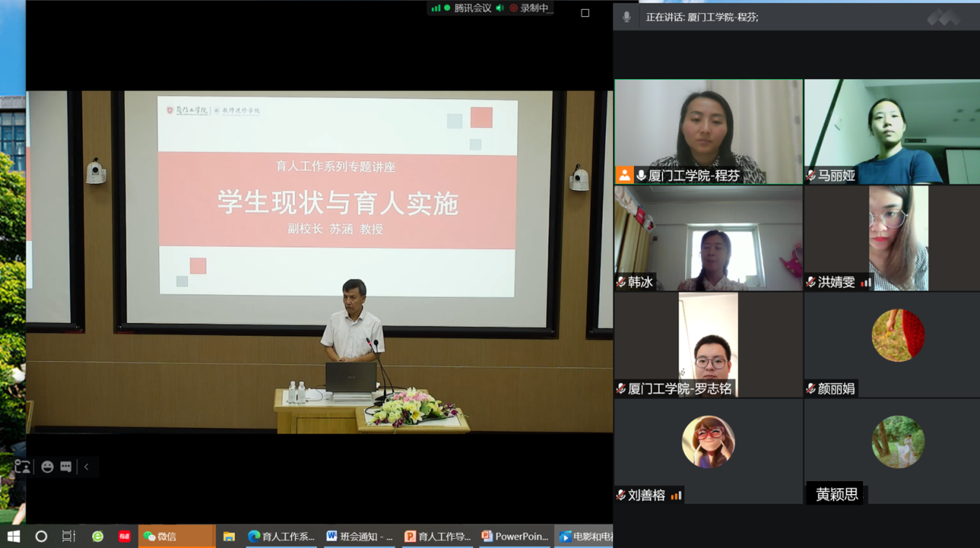Click the 马丽娅 name label
980x548 pixels.
click(x=836, y=175)
